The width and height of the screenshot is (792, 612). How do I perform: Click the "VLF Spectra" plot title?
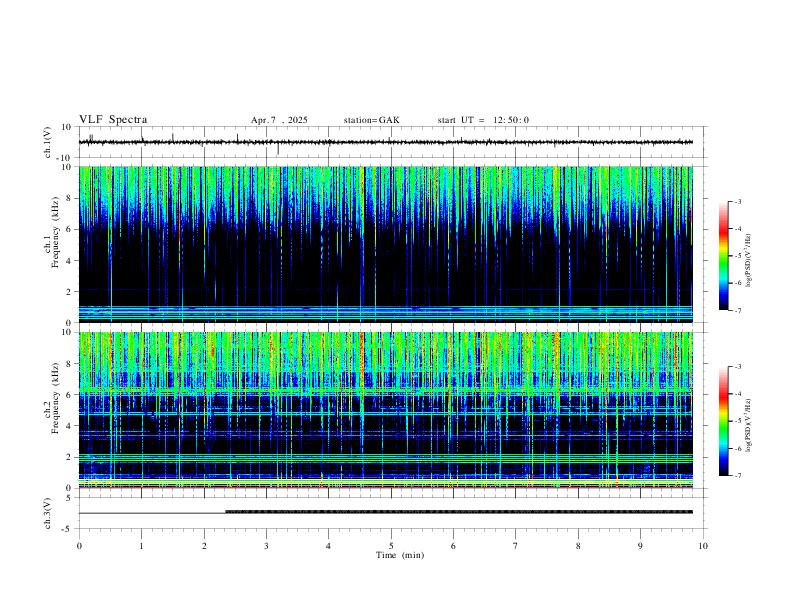113,120
